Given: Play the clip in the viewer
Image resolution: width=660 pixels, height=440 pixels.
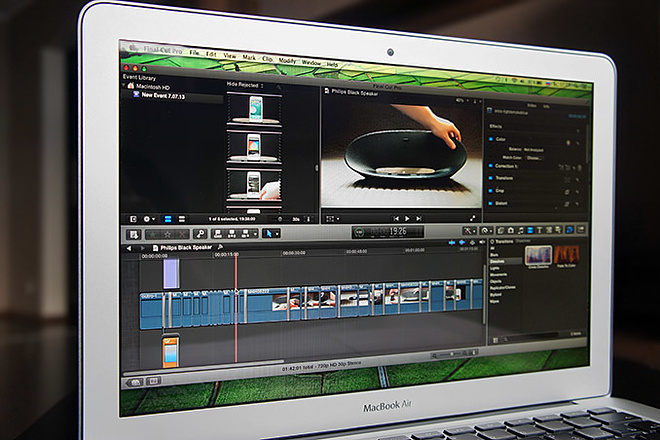Looking at the screenshot, I should pyautogui.click(x=407, y=219).
